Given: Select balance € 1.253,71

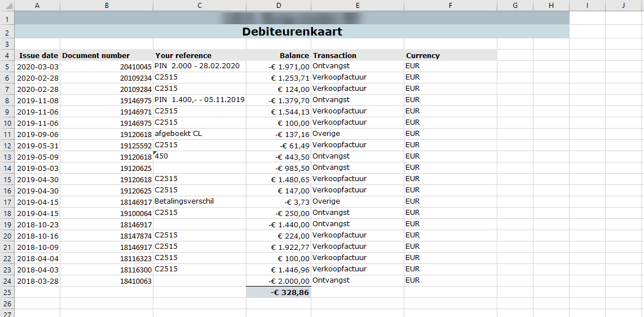Looking at the screenshot, I should (279, 78).
